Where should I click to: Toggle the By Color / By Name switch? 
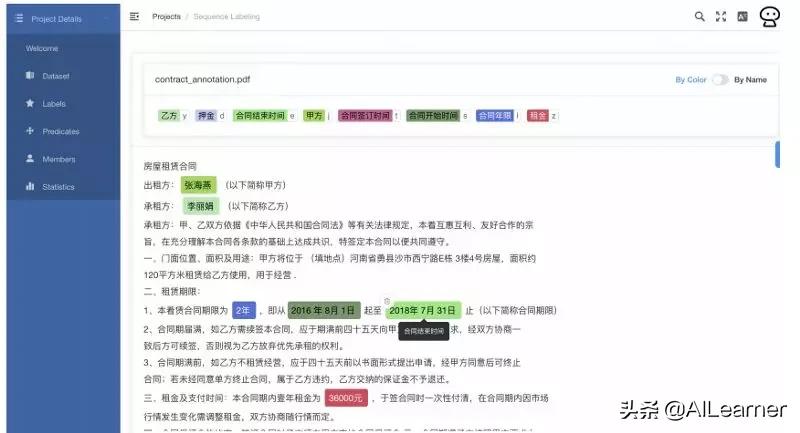tap(720, 80)
